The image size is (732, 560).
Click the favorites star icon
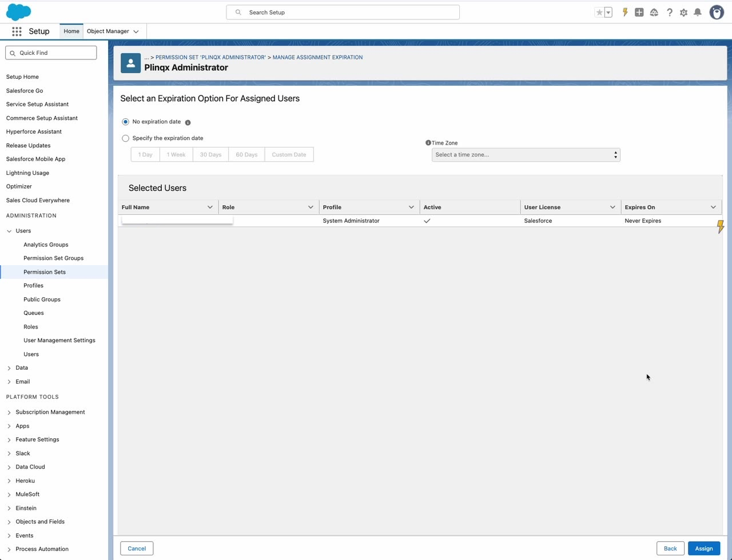pyautogui.click(x=599, y=12)
